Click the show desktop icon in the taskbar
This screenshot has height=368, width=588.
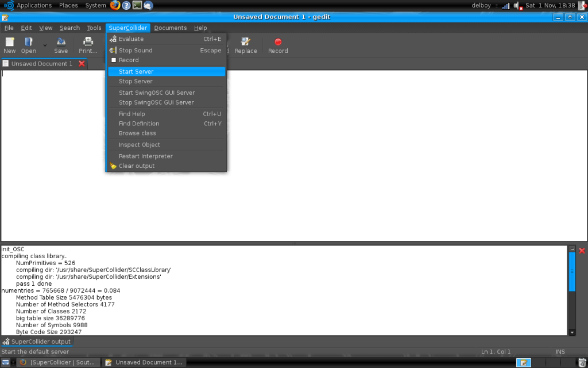click(6, 362)
